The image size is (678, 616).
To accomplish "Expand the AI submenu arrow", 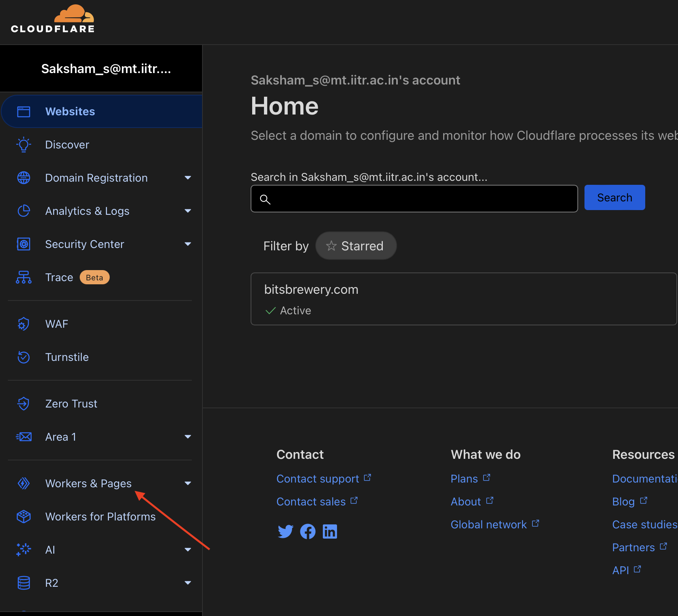I will (188, 550).
